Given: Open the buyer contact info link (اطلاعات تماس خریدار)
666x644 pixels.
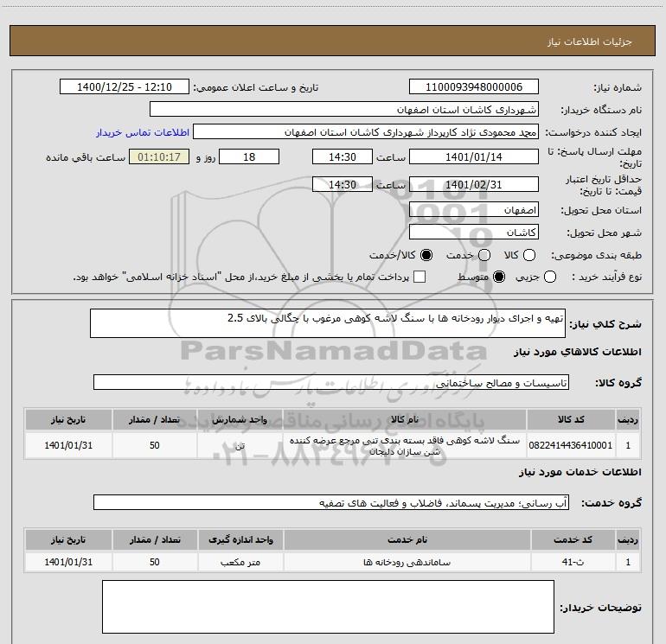Looking at the screenshot, I should click(143, 132).
